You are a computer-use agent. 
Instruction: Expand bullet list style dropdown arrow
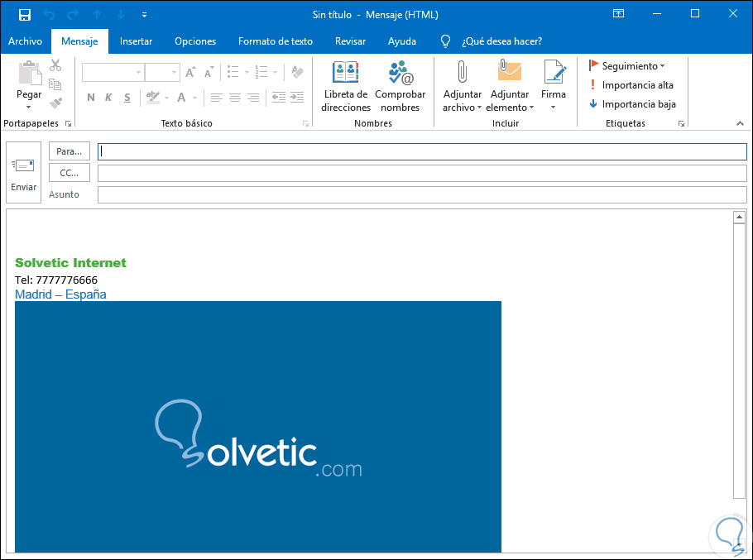click(x=247, y=73)
